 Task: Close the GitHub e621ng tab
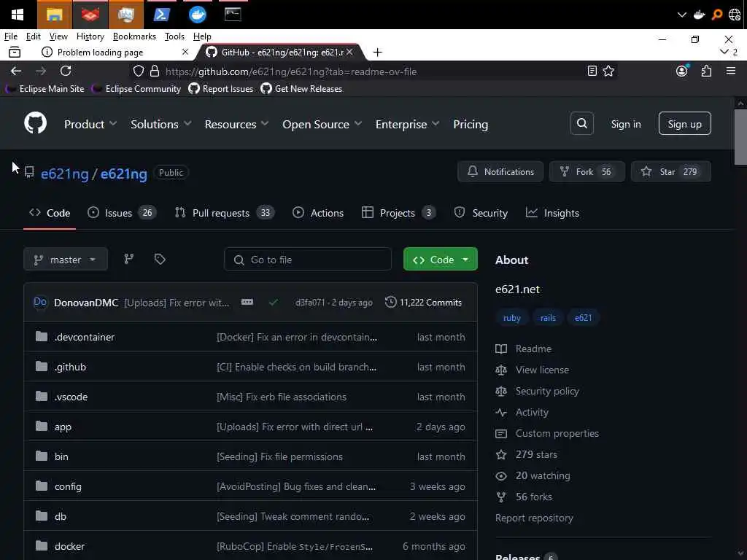tap(349, 52)
